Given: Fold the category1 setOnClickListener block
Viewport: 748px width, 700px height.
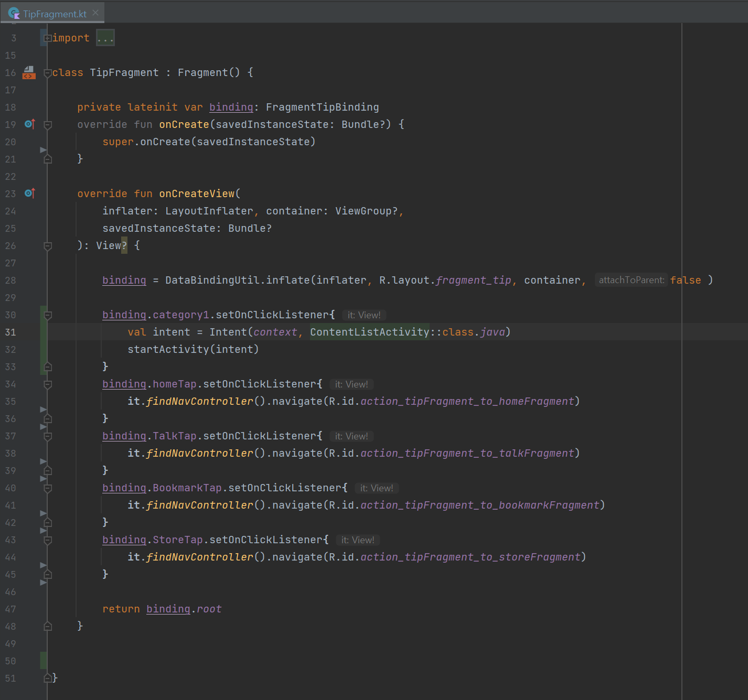Looking at the screenshot, I should (x=48, y=315).
